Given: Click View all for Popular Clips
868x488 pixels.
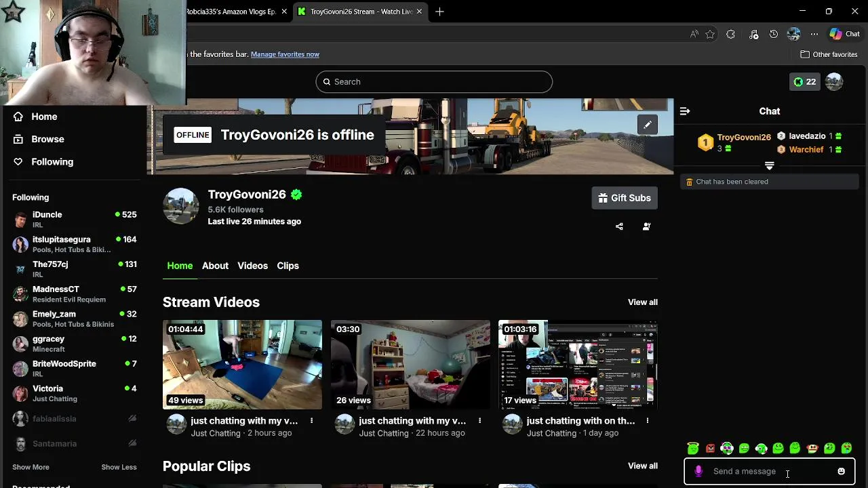Looking at the screenshot, I should tap(643, 466).
